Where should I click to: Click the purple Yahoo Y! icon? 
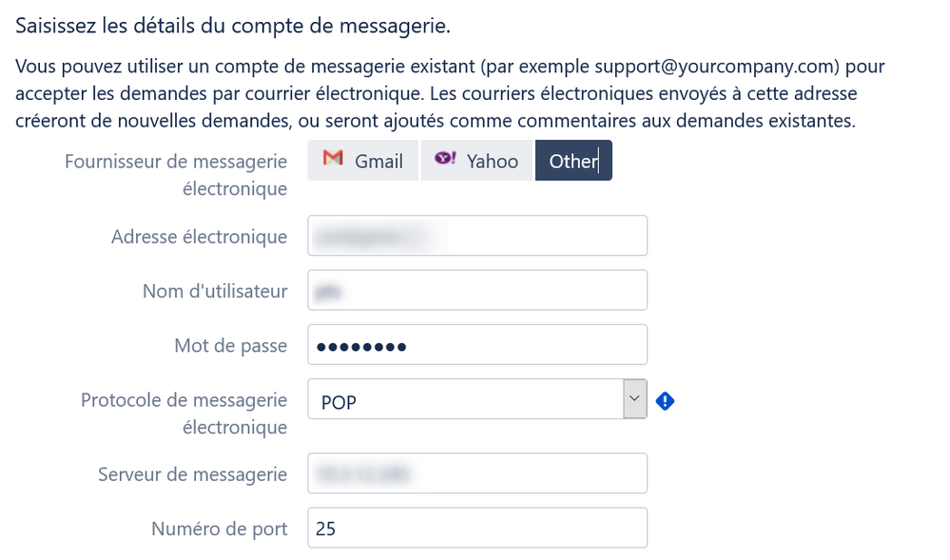445,158
